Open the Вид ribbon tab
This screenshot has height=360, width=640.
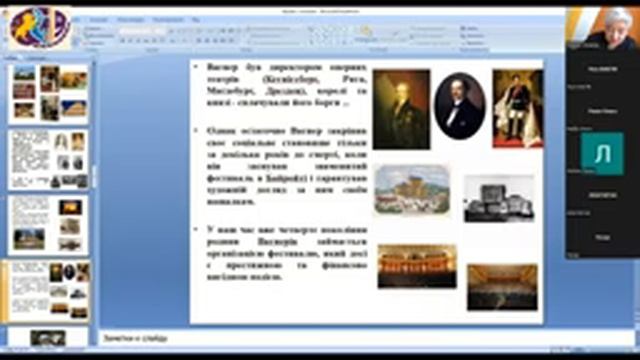(x=196, y=20)
